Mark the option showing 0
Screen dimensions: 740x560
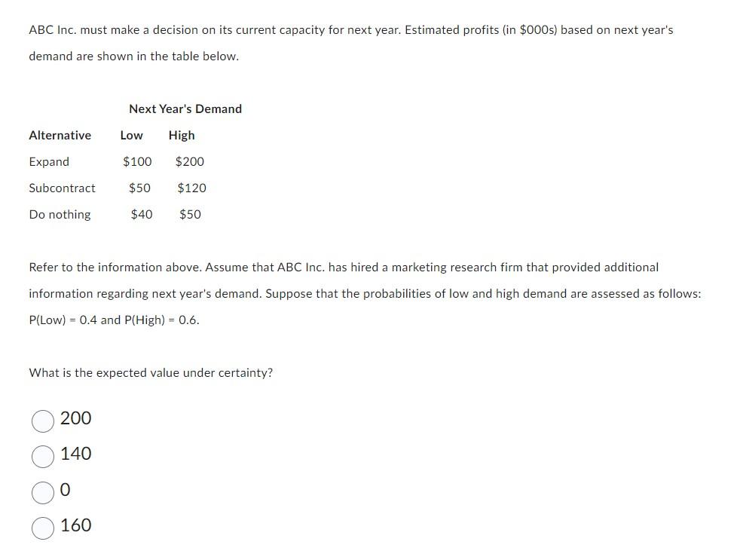66,490
